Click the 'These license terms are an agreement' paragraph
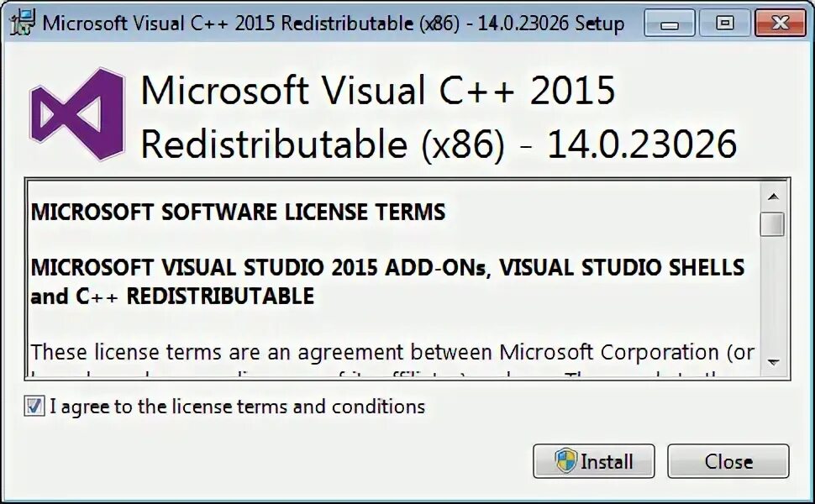This screenshot has width=815, height=504. [x=392, y=352]
